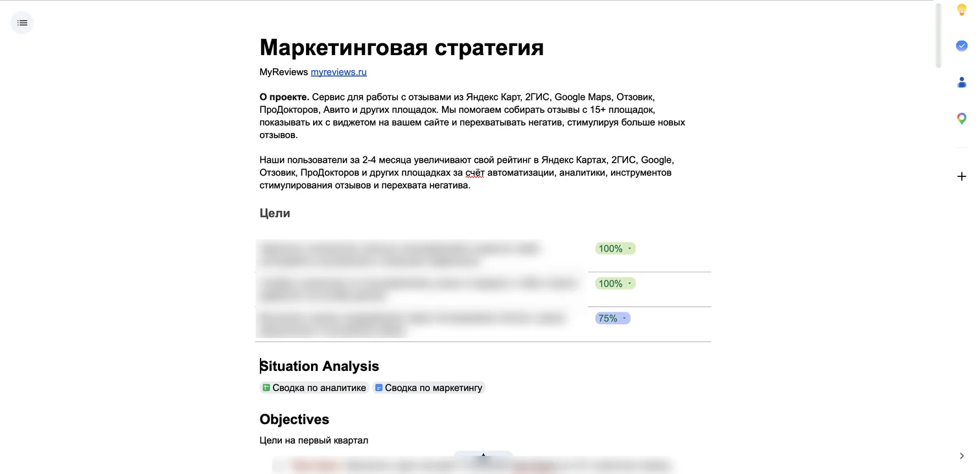
Task: Click the plus icon to get add-ons
Action: click(x=962, y=176)
